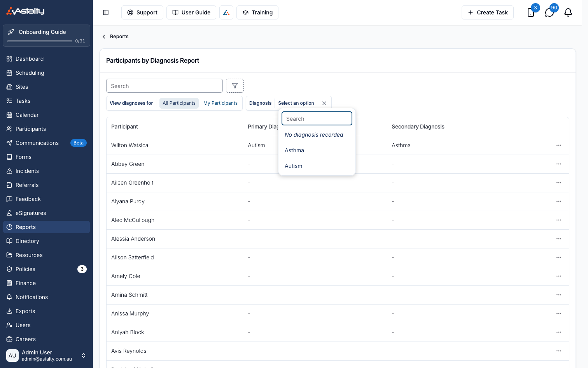Open row actions for Abbey Green
588x368 pixels.
[x=559, y=164]
